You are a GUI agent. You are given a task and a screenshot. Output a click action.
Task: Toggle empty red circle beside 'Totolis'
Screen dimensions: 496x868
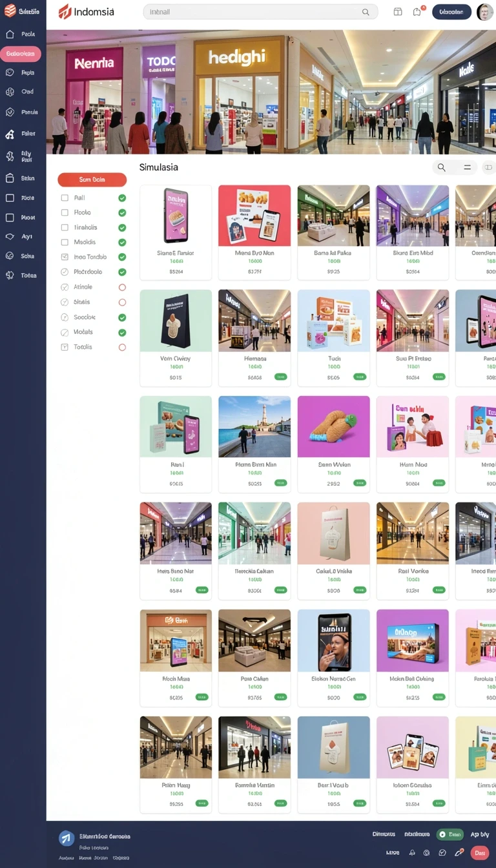click(x=122, y=347)
